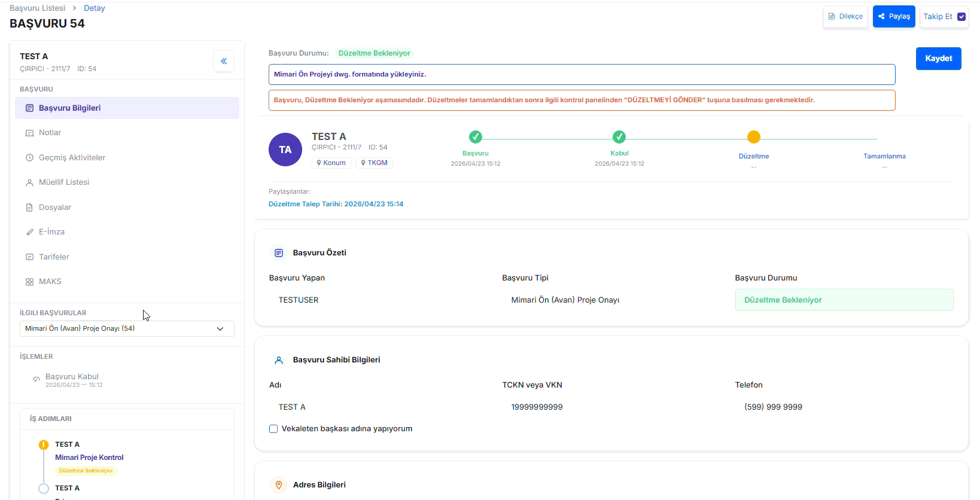Click the Düzeltme step orange marker
Image resolution: width=980 pixels, height=500 pixels.
754,137
